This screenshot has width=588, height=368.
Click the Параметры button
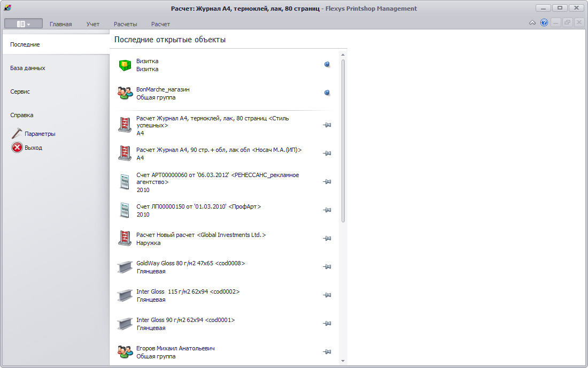tap(33, 134)
